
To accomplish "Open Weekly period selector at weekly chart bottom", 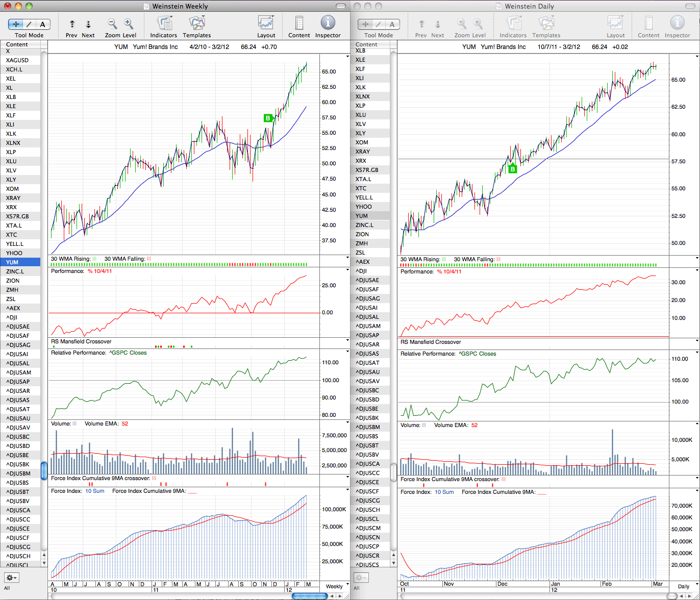I will (x=334, y=586).
